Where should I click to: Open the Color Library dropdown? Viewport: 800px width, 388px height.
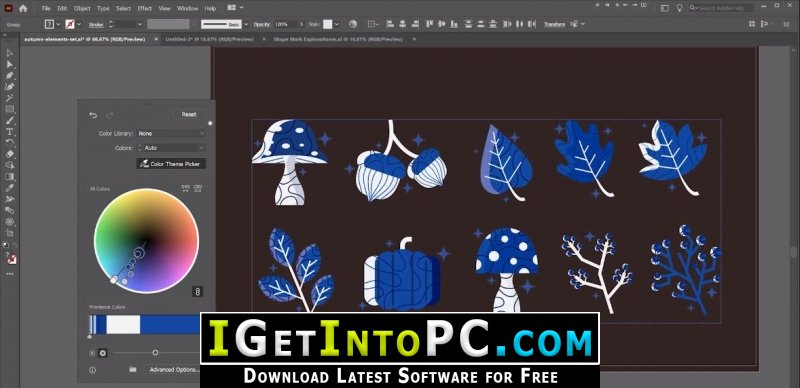click(171, 133)
